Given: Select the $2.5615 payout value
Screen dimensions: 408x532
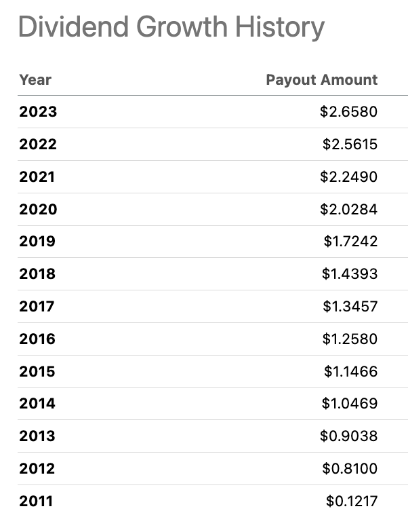Looking at the screenshot, I should (350, 145).
